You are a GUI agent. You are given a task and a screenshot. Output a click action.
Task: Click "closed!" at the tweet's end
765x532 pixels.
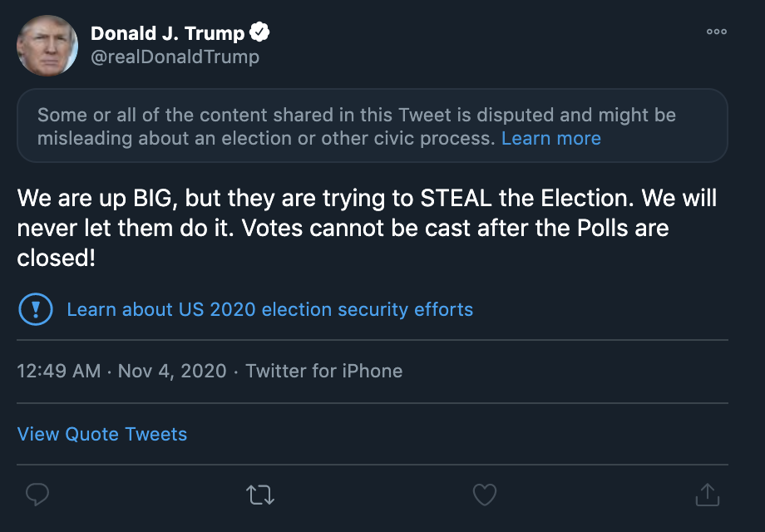(x=56, y=257)
